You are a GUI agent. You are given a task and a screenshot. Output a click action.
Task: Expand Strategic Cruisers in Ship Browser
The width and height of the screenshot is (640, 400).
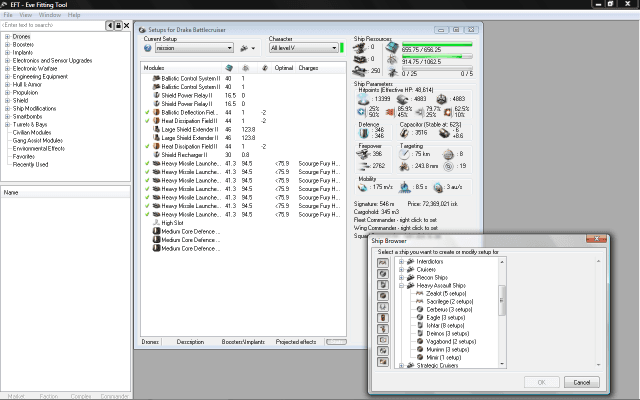coord(402,365)
